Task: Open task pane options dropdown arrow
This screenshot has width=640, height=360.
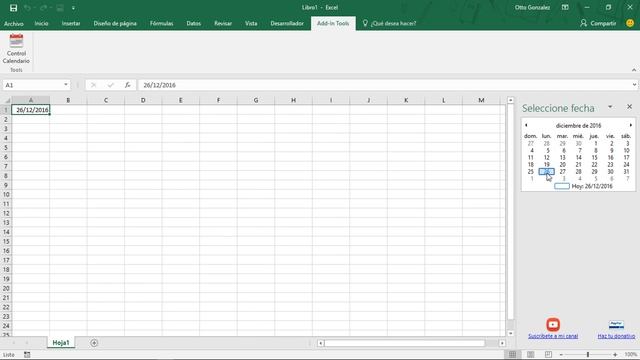Action: [610, 107]
